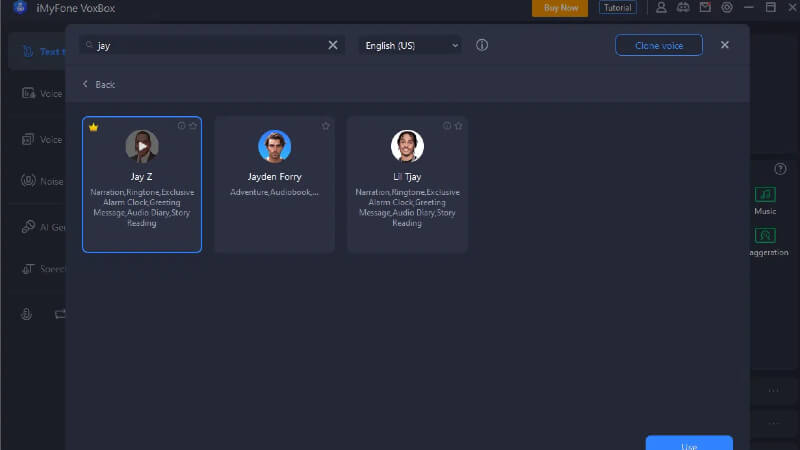The height and width of the screenshot is (450, 800).
Task: Open the settings gear icon
Action: [727, 8]
